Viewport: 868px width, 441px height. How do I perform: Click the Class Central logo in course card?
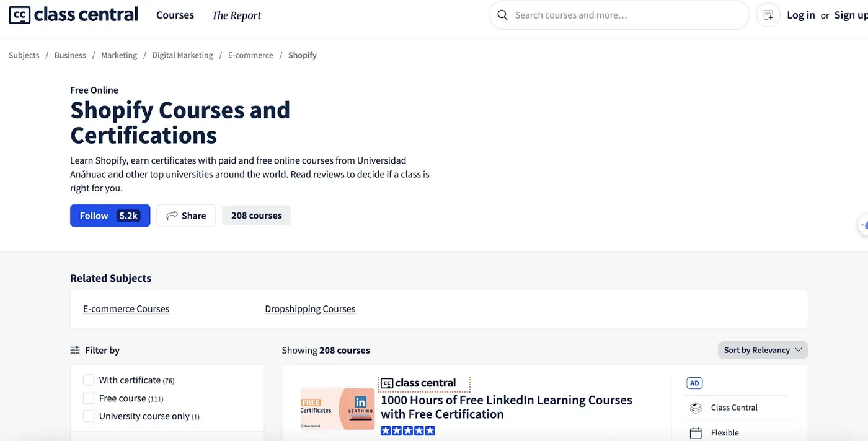[418, 383]
